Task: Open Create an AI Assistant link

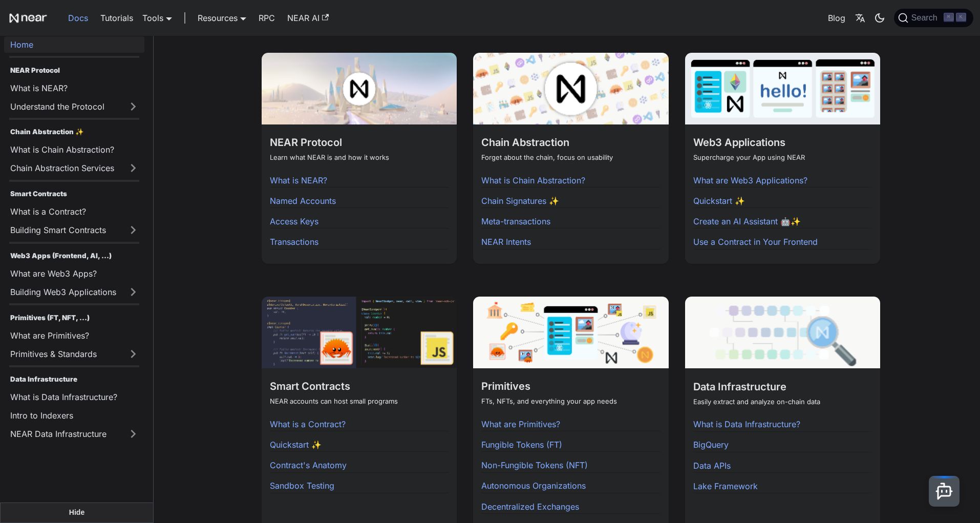Action: point(747,221)
